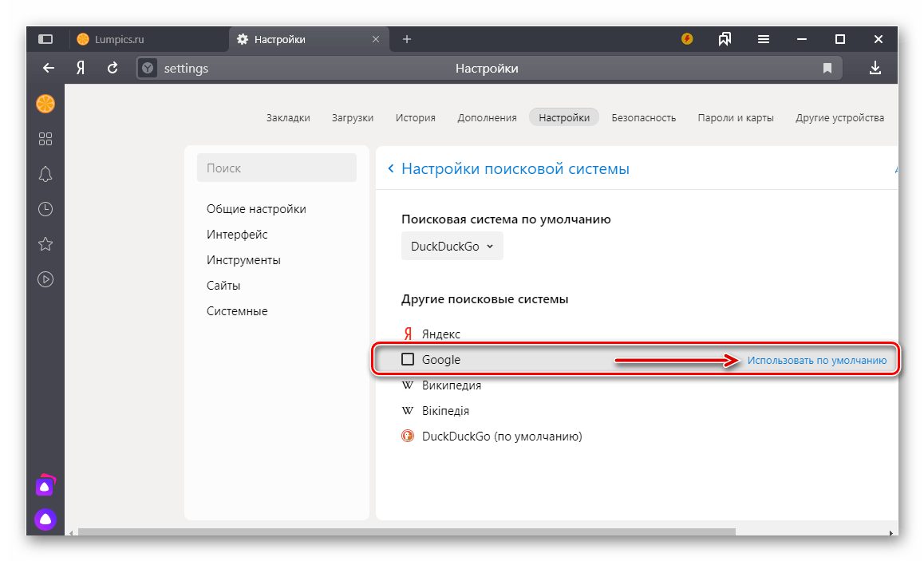The width and height of the screenshot is (924, 561).
Task: Click the back arrow navigation button
Action: [x=49, y=69]
